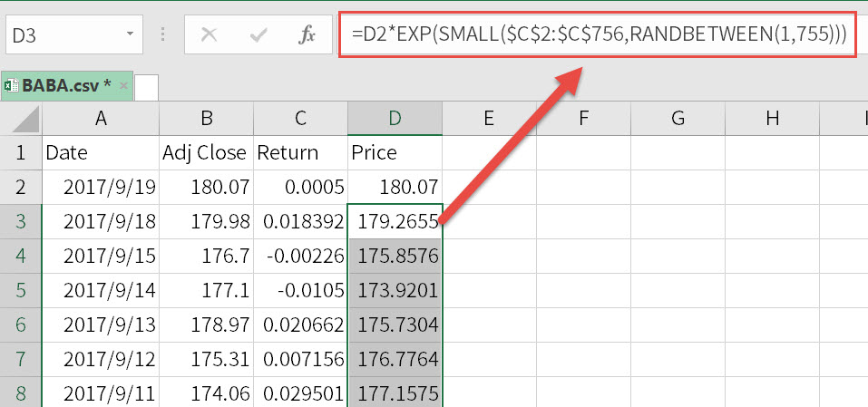
Task: Switch to the BABA.csv workbook tab
Action: [x=67, y=85]
